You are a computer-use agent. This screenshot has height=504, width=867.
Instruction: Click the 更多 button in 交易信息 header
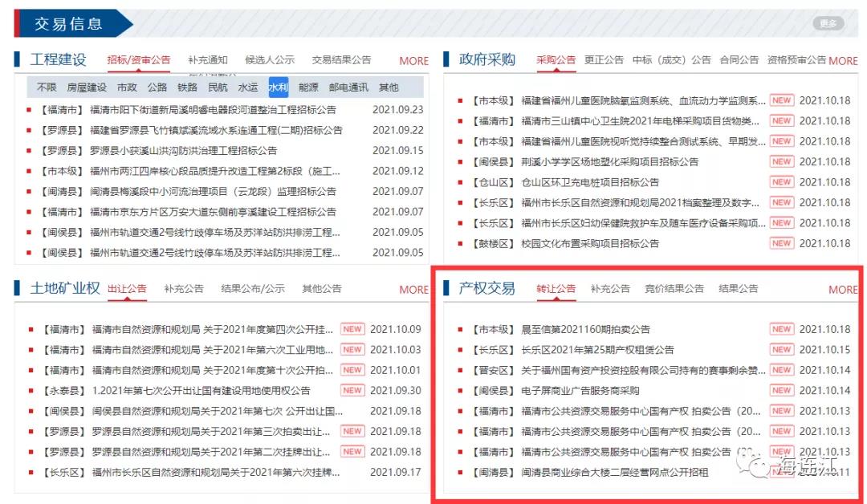tap(828, 23)
